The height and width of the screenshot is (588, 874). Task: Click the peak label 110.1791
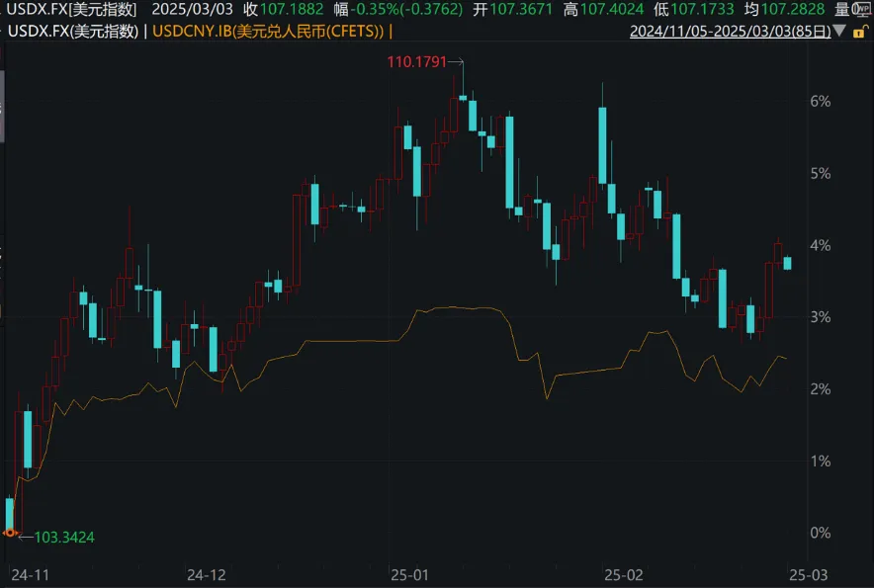pos(417,62)
